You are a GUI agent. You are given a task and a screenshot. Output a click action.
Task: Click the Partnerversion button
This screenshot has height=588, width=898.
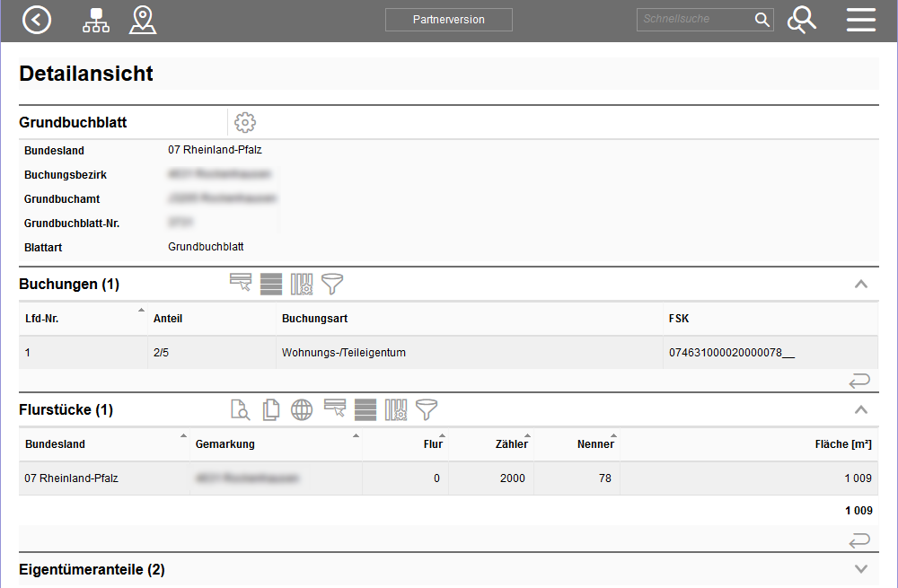click(x=448, y=20)
